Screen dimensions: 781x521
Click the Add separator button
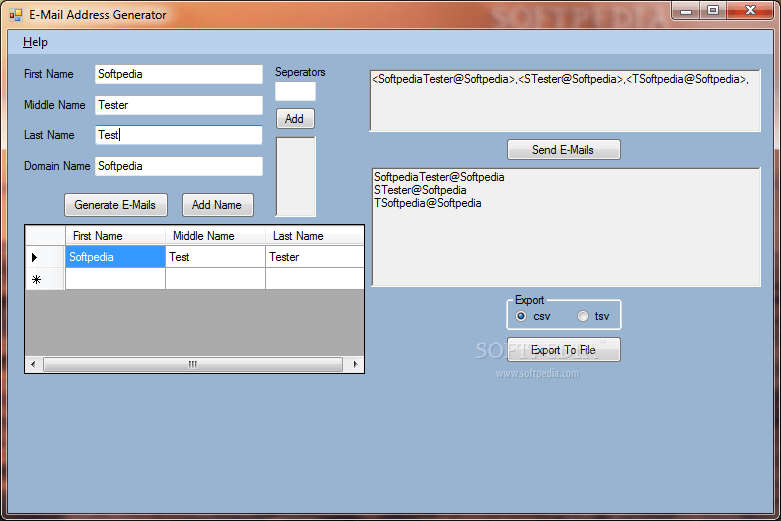click(295, 119)
